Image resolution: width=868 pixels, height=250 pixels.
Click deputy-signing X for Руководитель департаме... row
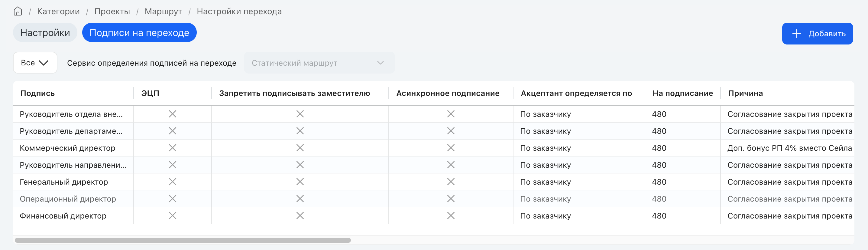pos(300,131)
